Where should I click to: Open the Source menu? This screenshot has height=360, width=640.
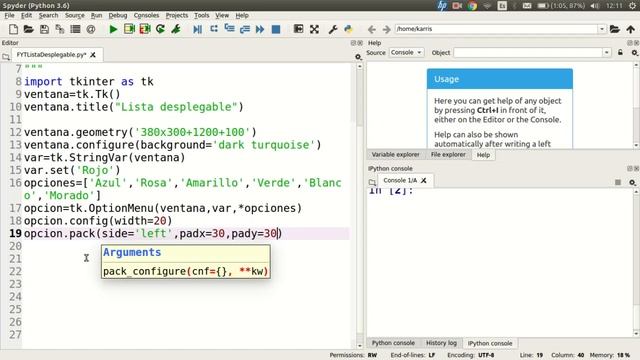(x=75, y=16)
